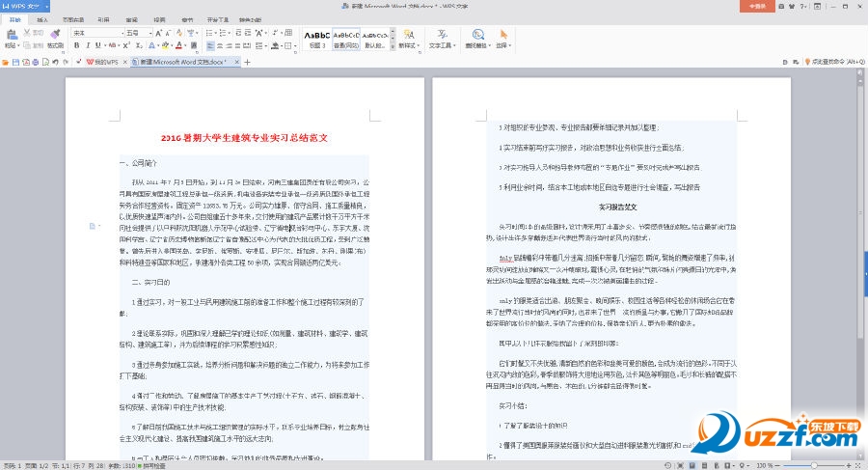Click the orange login button
The height and width of the screenshot is (470, 868).
coord(757,6)
